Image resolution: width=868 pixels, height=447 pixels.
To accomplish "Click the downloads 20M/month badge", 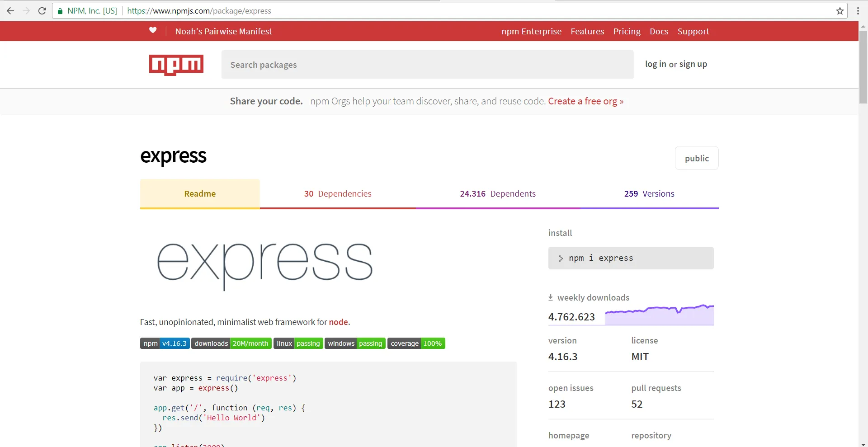I will click(x=231, y=343).
